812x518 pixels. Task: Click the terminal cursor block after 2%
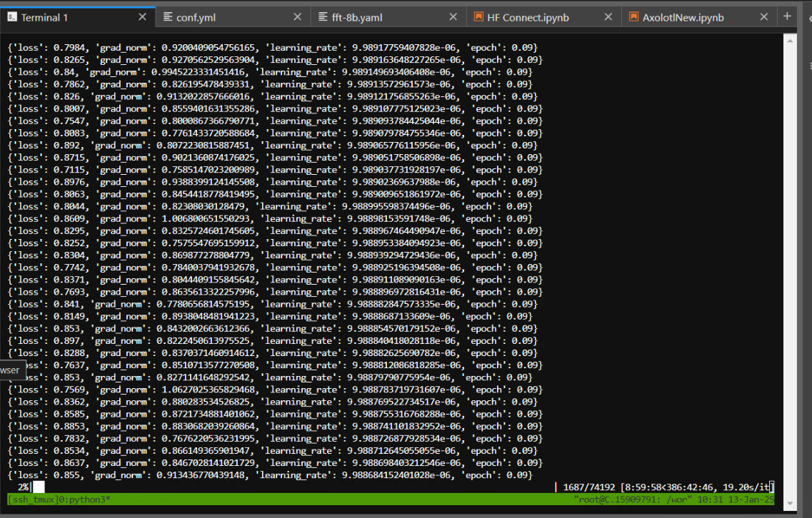click(39, 487)
